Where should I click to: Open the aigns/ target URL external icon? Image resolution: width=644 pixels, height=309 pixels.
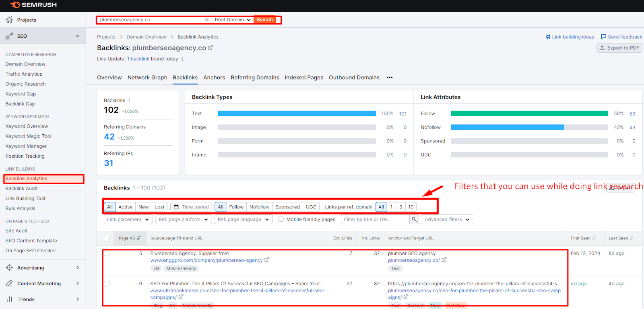coord(406,297)
